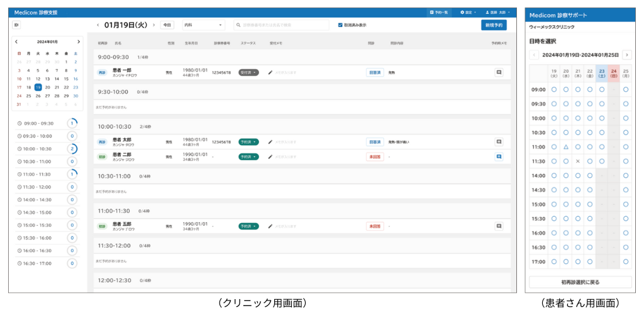Jump to 16:30 - 17:00 in sidebar list
The width and height of the screenshot is (644, 313).
[x=48, y=263]
